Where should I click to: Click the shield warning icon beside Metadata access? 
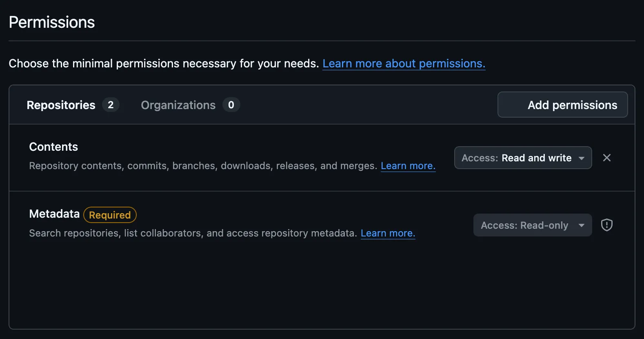607,225
